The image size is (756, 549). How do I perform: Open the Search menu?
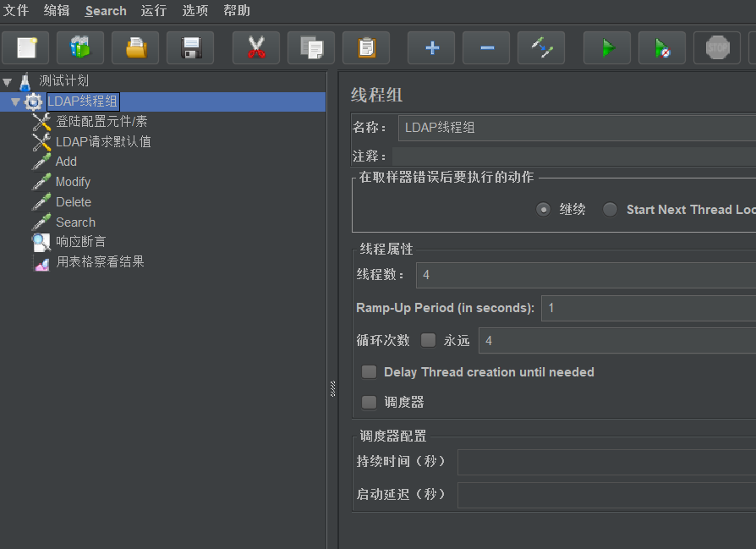click(x=106, y=11)
